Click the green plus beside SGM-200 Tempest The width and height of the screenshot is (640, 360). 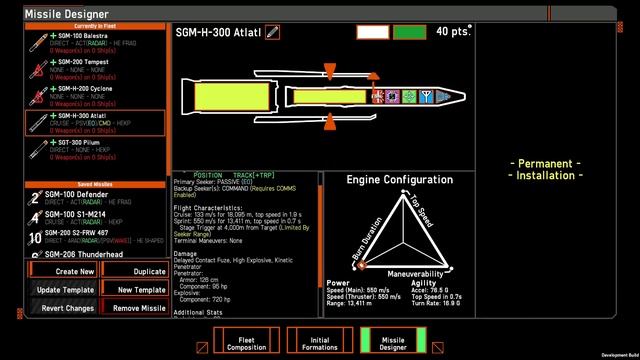53,62
